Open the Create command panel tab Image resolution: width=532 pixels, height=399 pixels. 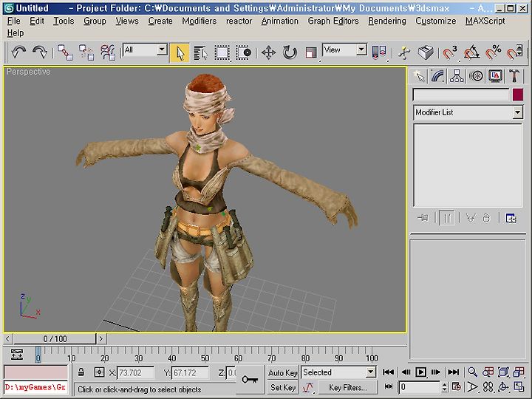[x=420, y=76]
